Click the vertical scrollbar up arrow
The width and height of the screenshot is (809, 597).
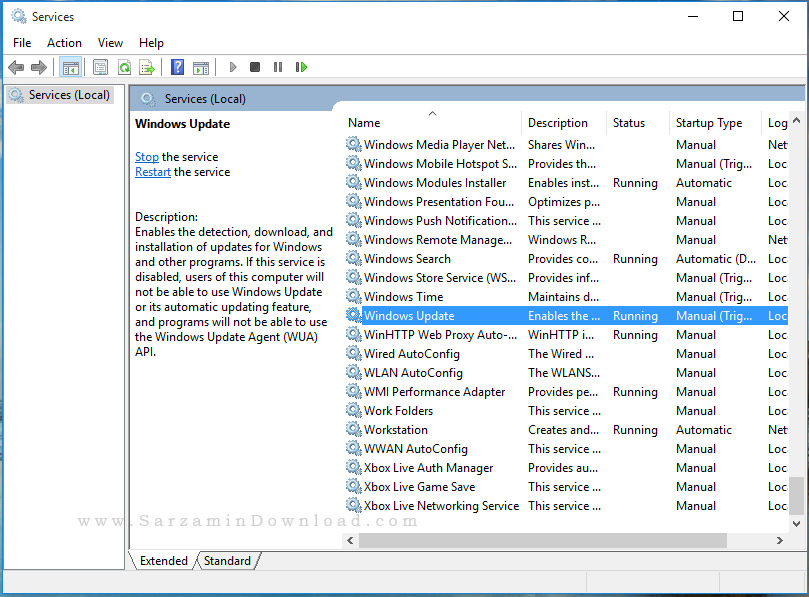796,121
